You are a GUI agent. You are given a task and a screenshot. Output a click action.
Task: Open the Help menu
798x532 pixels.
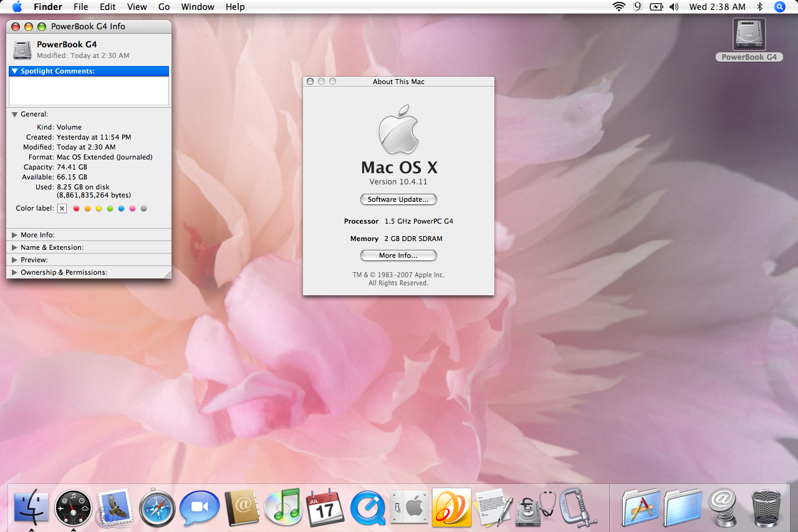[x=235, y=7]
